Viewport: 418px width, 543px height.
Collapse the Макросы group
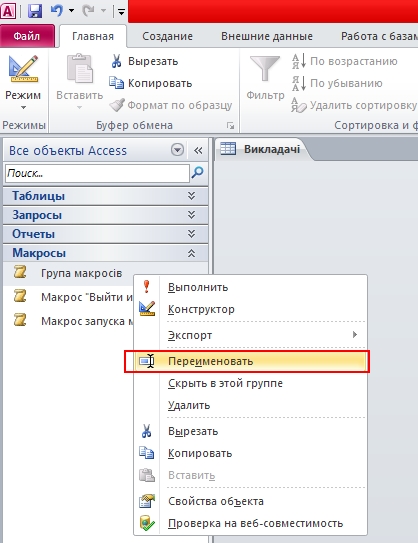tap(192, 253)
